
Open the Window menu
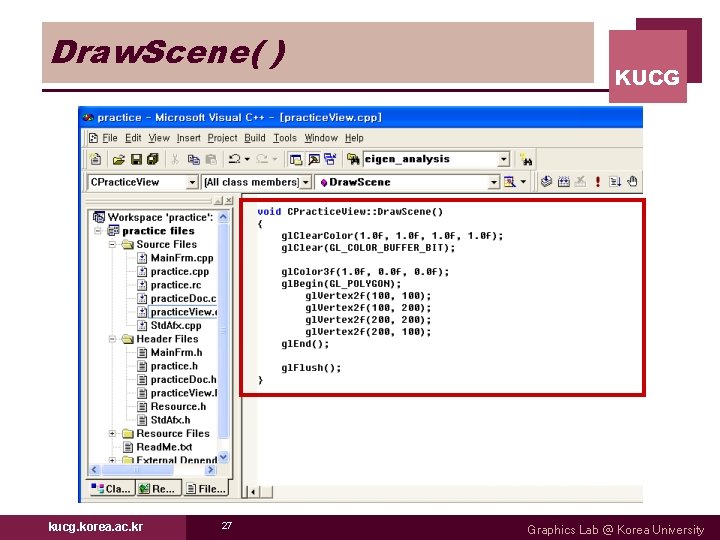click(321, 138)
